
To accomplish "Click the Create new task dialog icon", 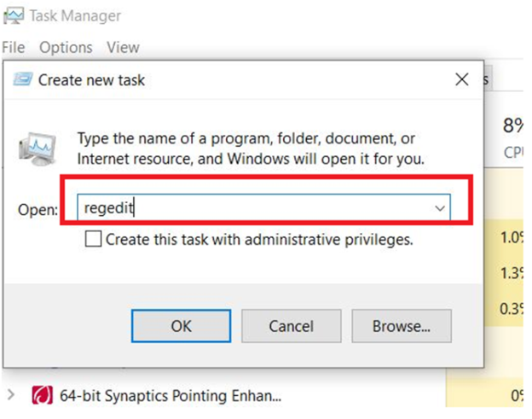I will click(x=22, y=79).
